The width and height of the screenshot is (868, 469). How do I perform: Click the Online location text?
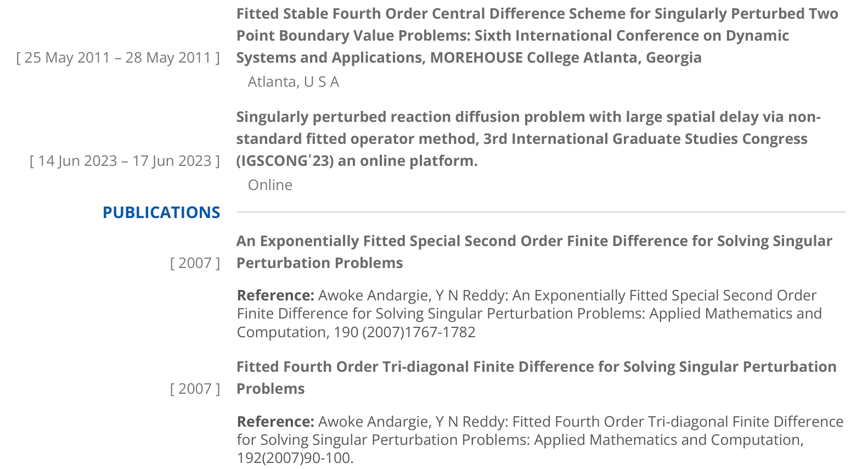tap(270, 185)
